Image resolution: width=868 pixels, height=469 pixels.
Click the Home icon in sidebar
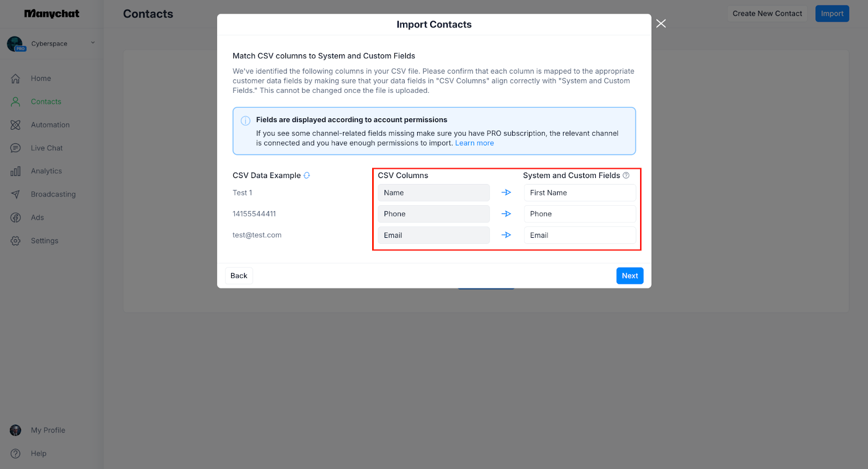click(16, 79)
